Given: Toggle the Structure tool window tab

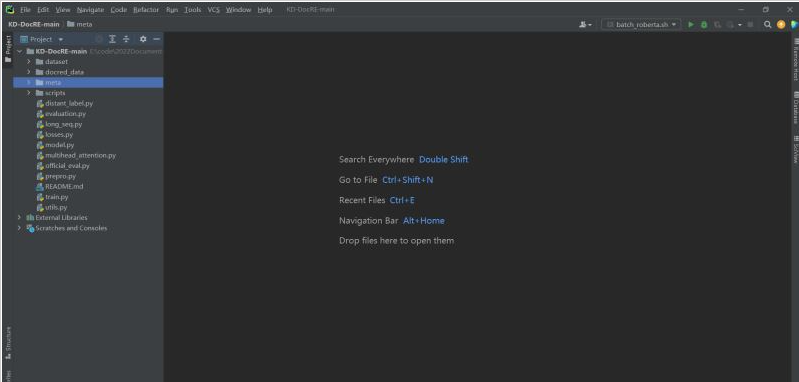Looking at the screenshot, I should point(8,341).
